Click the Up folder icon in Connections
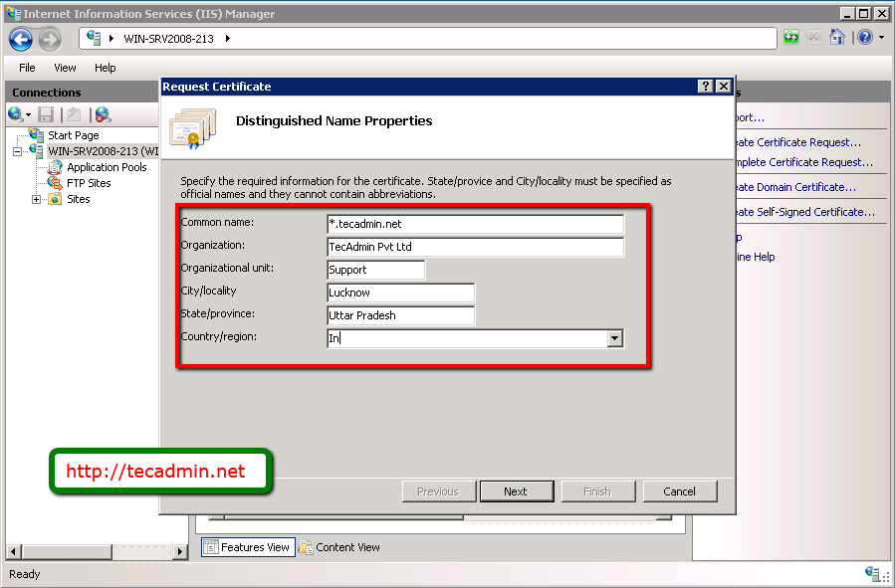Viewport: 895px width, 588px height. pyautogui.click(x=74, y=114)
